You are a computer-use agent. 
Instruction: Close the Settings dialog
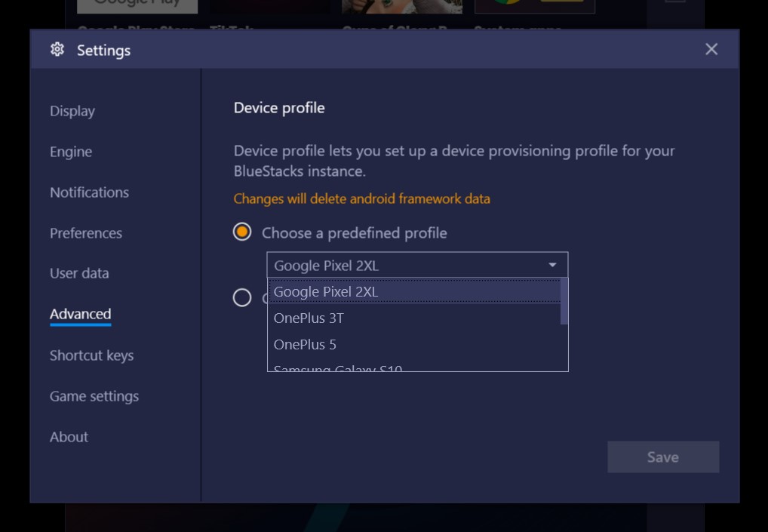click(x=711, y=49)
